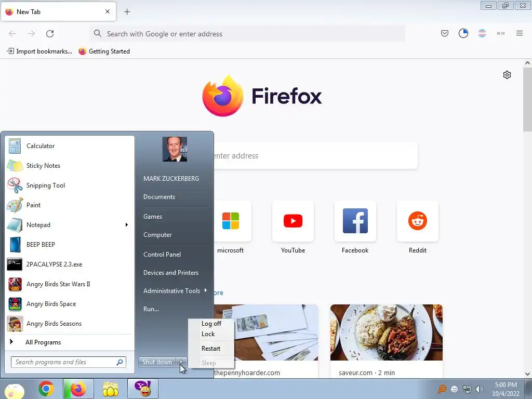532x399 pixels.
Task: Open Getting Started bookmark
Action: click(x=104, y=51)
